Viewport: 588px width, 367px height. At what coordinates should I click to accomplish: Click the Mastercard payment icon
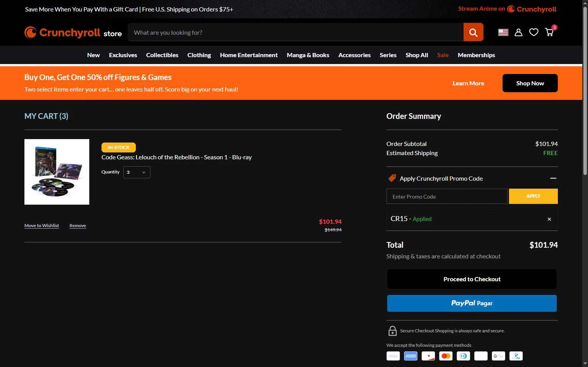point(446,356)
